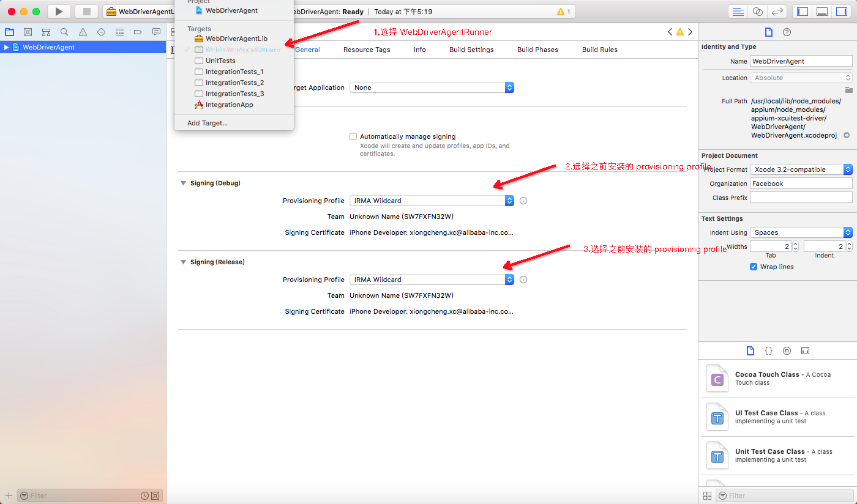Screen dimensions: 857x504
Task: Collapse the Signing (Release) section
Action: pyautogui.click(x=183, y=262)
